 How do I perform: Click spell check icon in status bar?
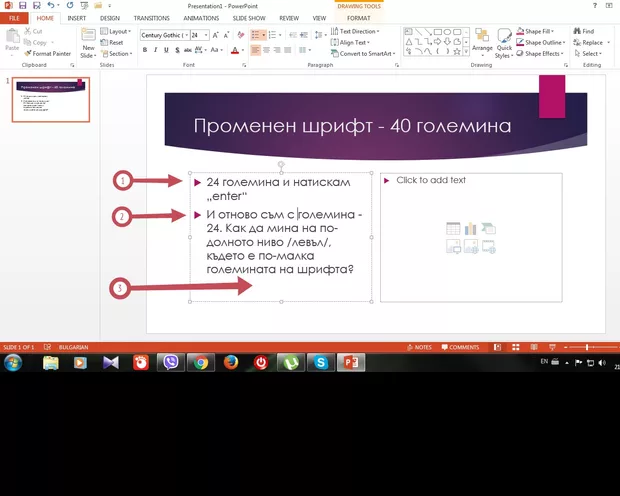pos(47,347)
